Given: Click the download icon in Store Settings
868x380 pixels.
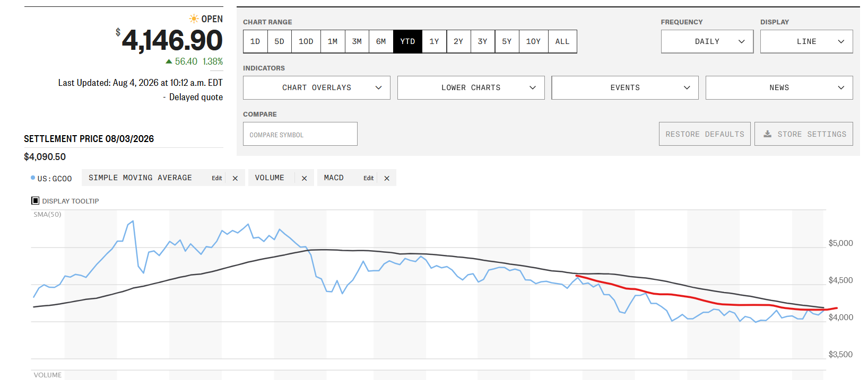Looking at the screenshot, I should [x=767, y=134].
